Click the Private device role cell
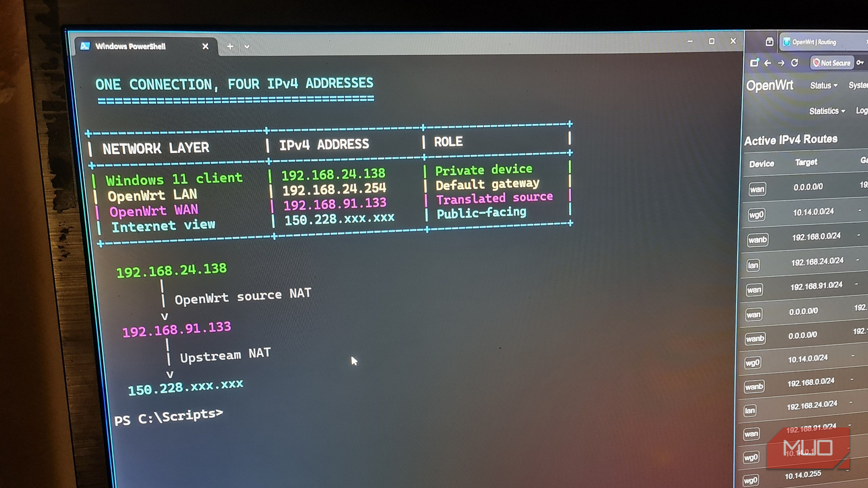The height and width of the screenshot is (488, 868). 483,170
